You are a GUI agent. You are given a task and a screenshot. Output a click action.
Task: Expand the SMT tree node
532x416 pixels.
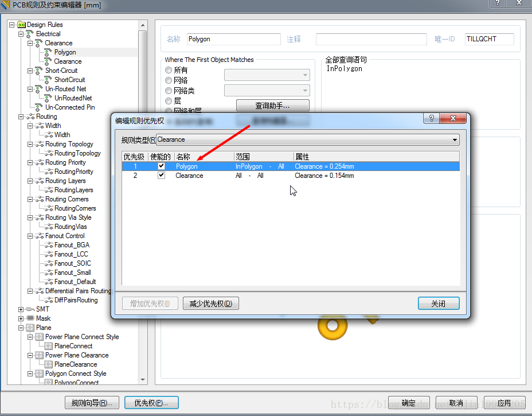pyautogui.click(x=21, y=309)
